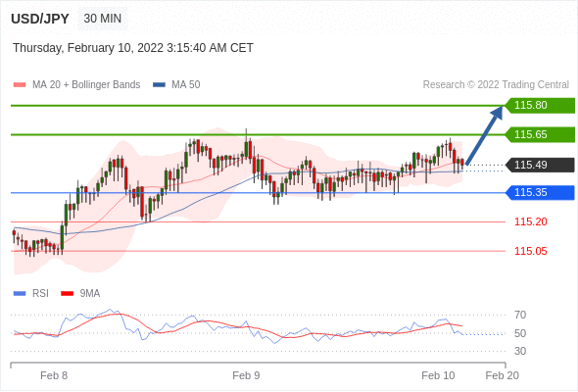Click the 115.80 green resistance price tag
Screen dimensions: 578x392
pos(540,106)
